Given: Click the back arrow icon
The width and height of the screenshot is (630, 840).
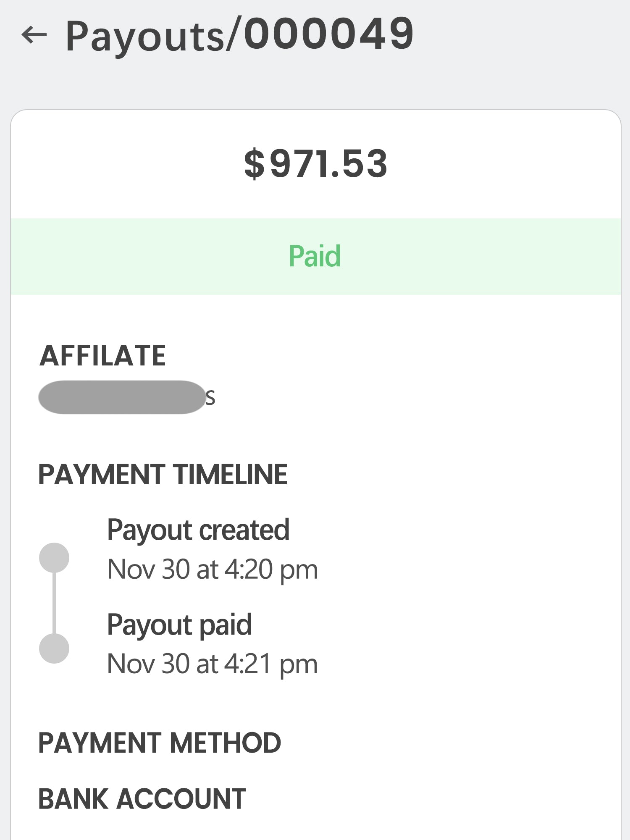Looking at the screenshot, I should [34, 35].
